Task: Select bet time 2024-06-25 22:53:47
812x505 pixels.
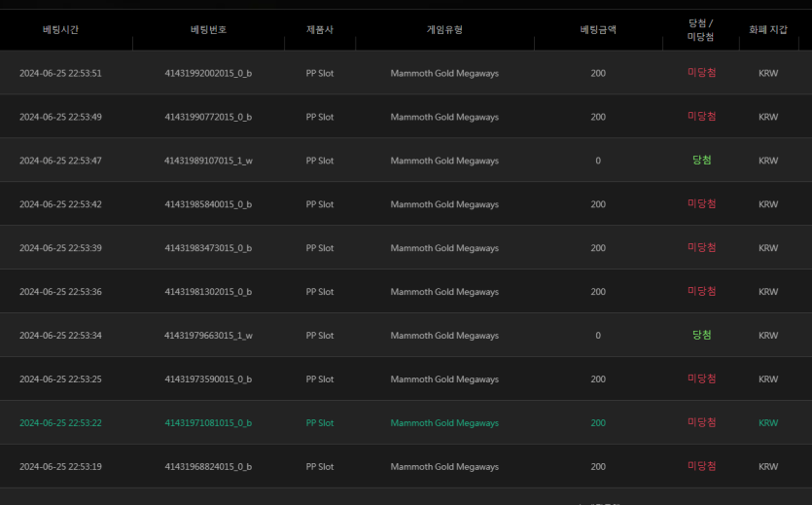Action: [x=60, y=161]
